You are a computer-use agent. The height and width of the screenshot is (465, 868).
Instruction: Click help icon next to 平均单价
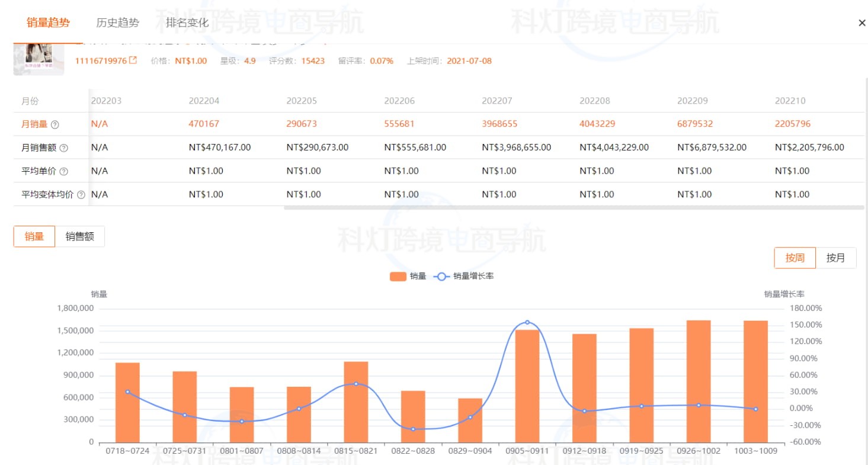pos(64,171)
